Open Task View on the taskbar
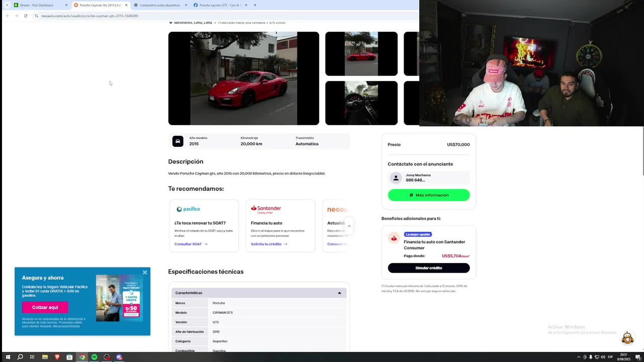Screen dimensions: 644x362 pyautogui.click(x=32, y=357)
